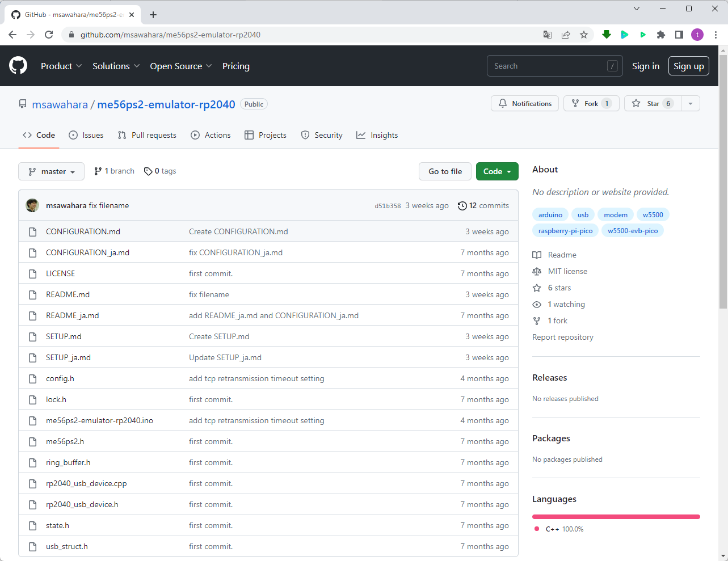This screenshot has height=561, width=728.
Task: Click the pink C++ language bar
Action: coord(616,517)
